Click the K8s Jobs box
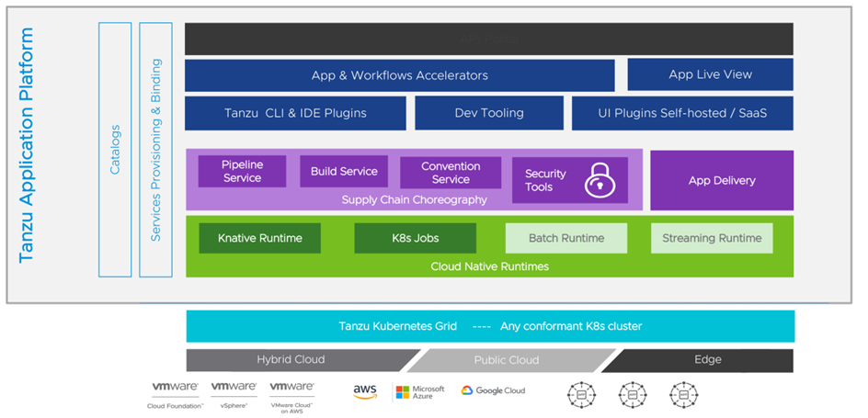 point(416,238)
